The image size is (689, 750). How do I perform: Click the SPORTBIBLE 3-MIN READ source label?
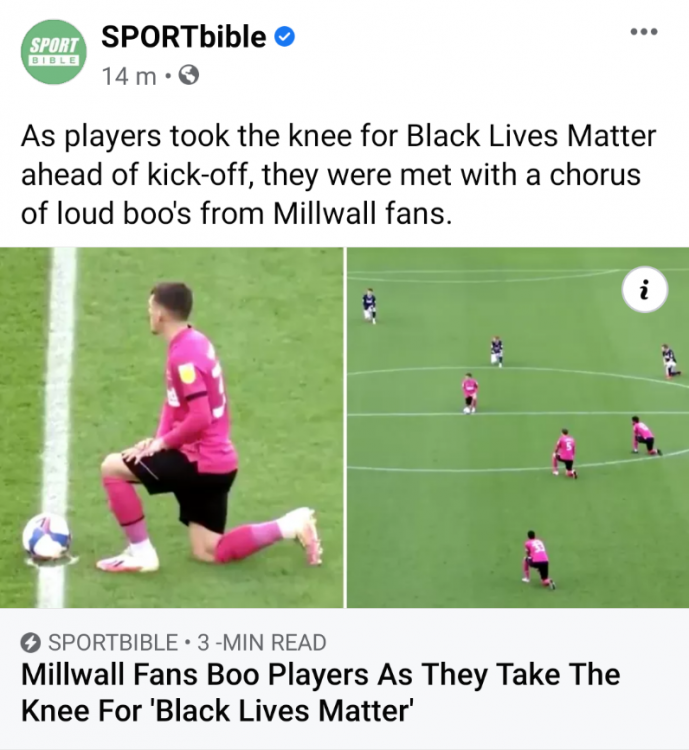pos(173,642)
